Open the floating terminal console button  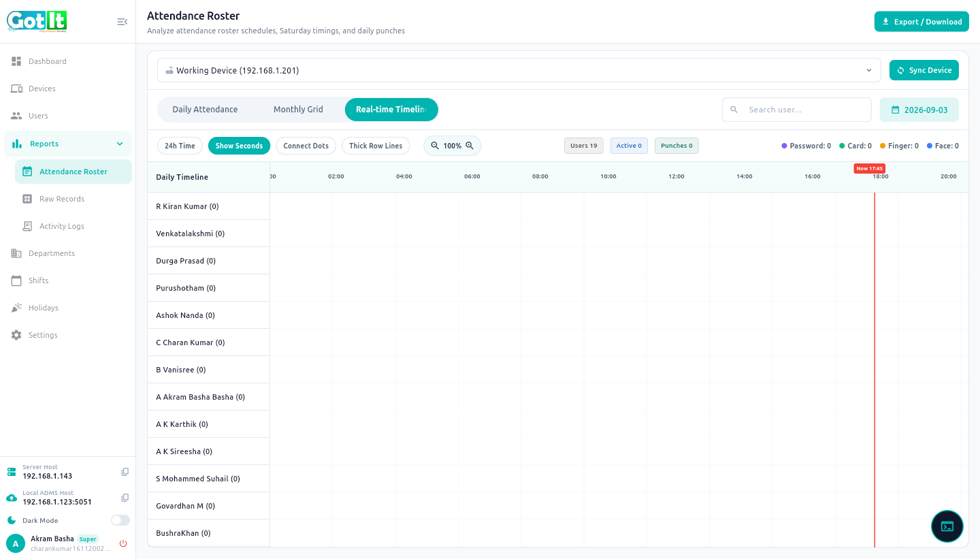point(947,526)
